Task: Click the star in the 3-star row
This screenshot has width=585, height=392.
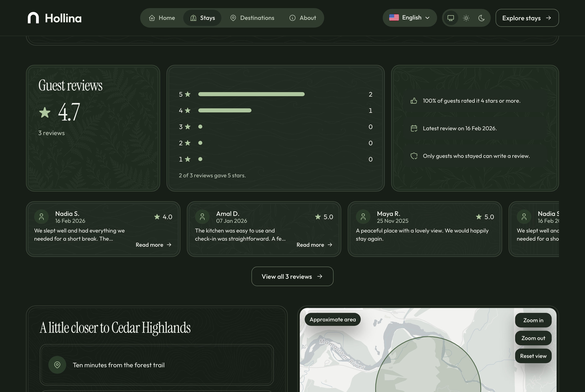Action: pos(188,126)
